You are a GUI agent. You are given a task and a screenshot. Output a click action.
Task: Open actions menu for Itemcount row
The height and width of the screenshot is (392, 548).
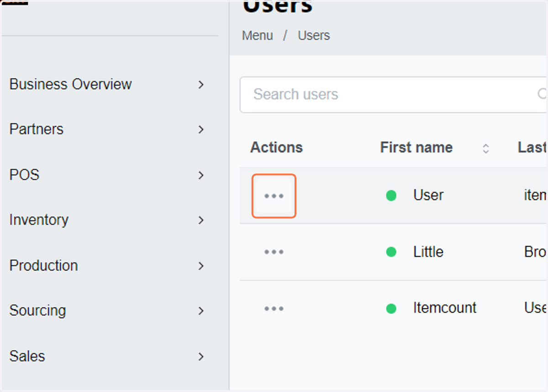[274, 309]
